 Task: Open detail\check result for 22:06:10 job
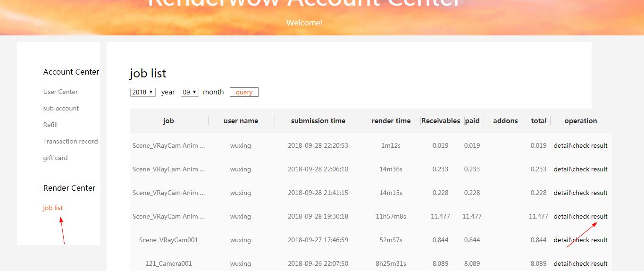coord(580,169)
